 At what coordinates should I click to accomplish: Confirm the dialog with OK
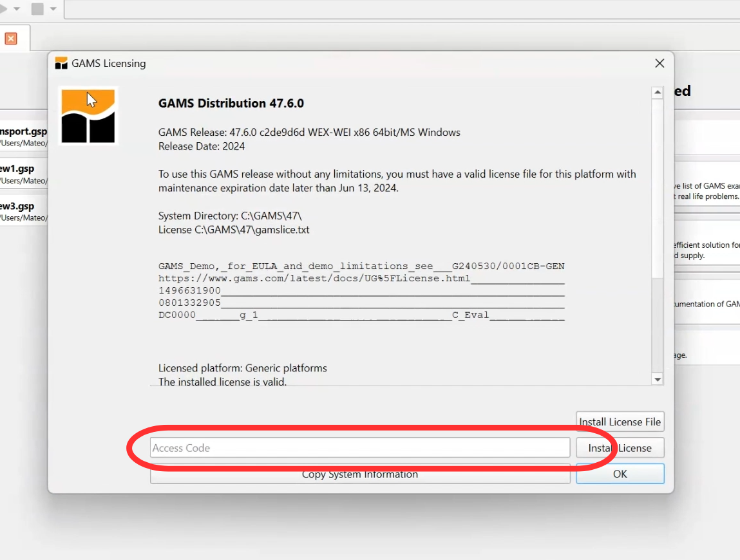coord(620,474)
